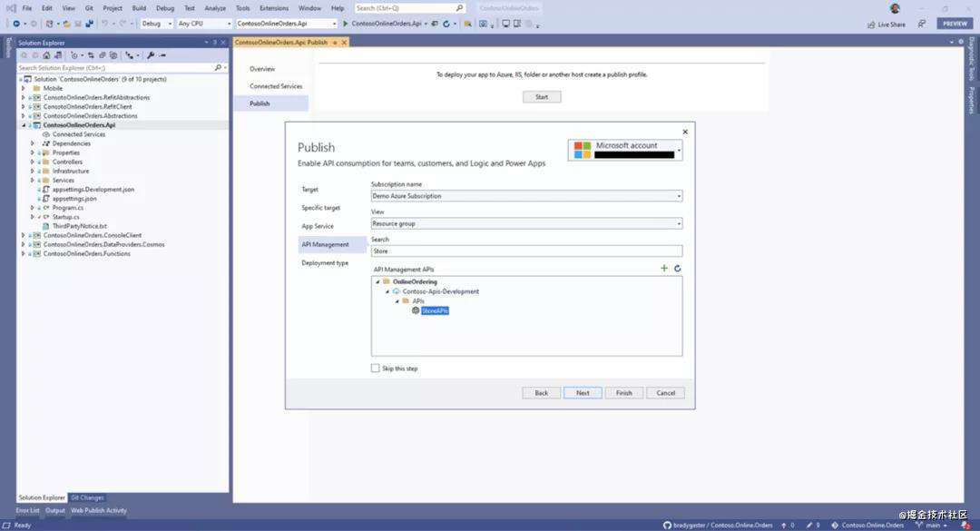This screenshot has width=980, height=531.
Task: Click the Start button for publish profile
Action: pos(542,97)
